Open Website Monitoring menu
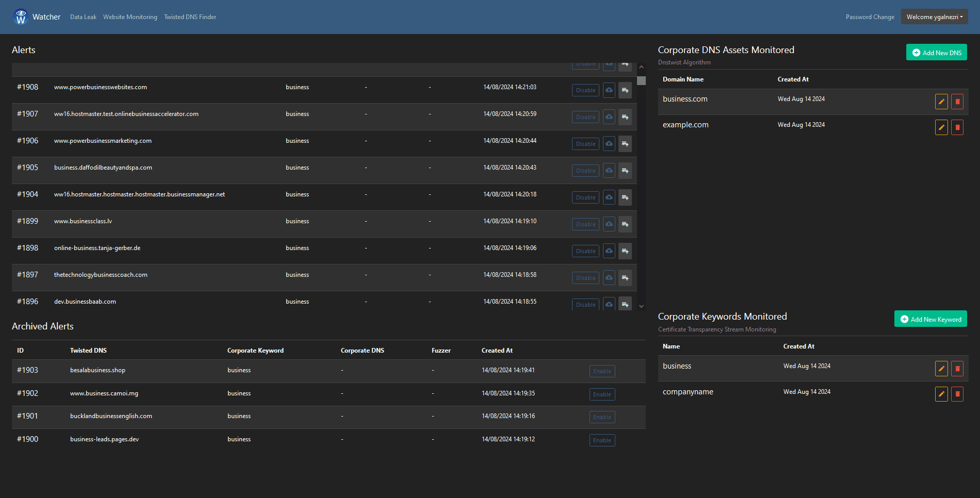This screenshot has height=498, width=980. 130,17
